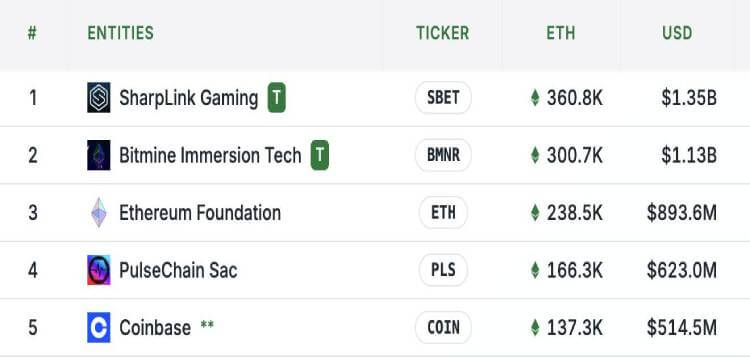Open the Ethereum Foundation entity name
Screen dimensions: 750x360
coord(200,213)
